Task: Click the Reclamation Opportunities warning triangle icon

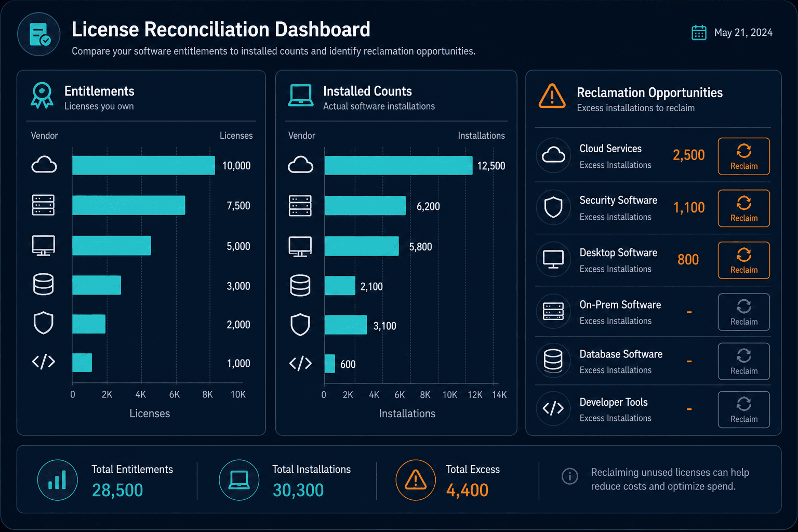Action: (x=552, y=96)
